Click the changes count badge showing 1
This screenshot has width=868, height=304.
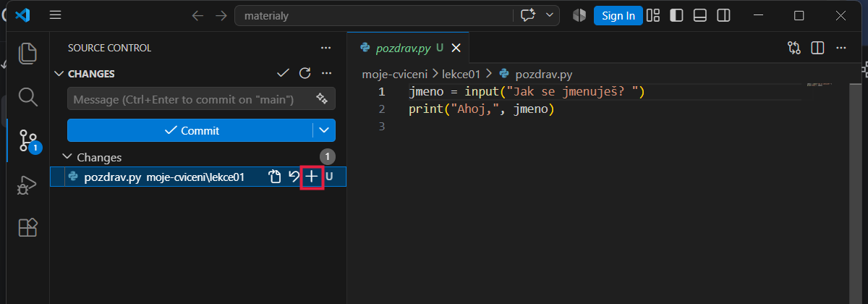(328, 156)
